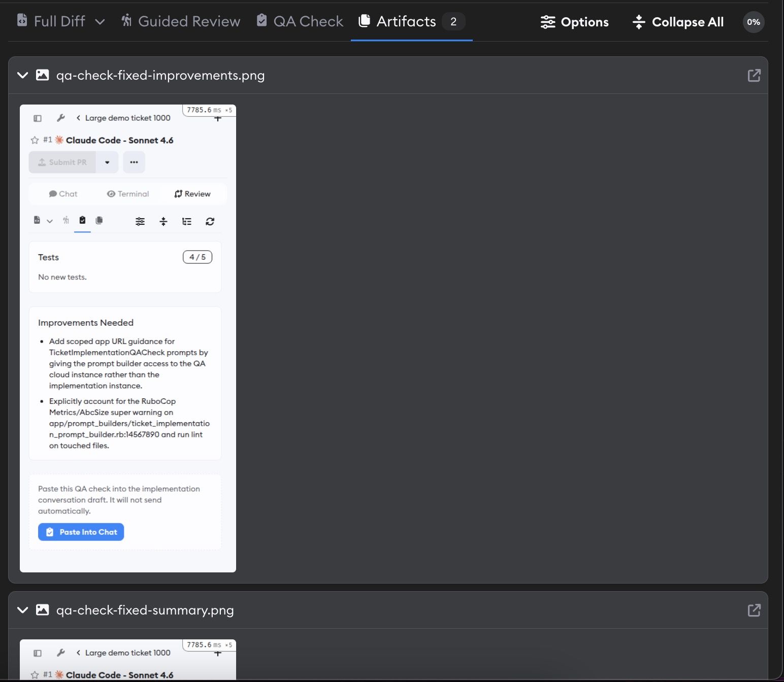Click the three-dots more options button
This screenshot has width=784, height=682.
pyautogui.click(x=134, y=162)
